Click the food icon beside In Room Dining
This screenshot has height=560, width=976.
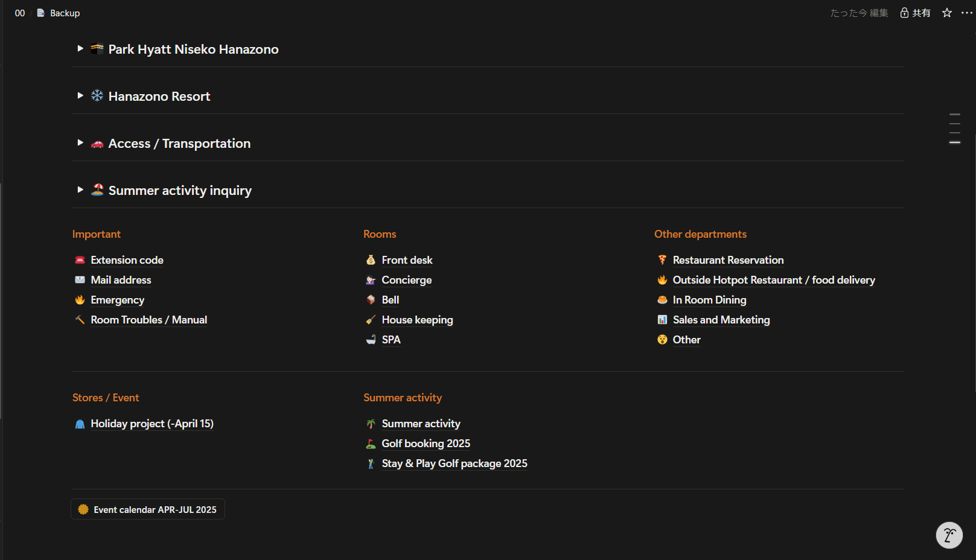click(x=662, y=300)
